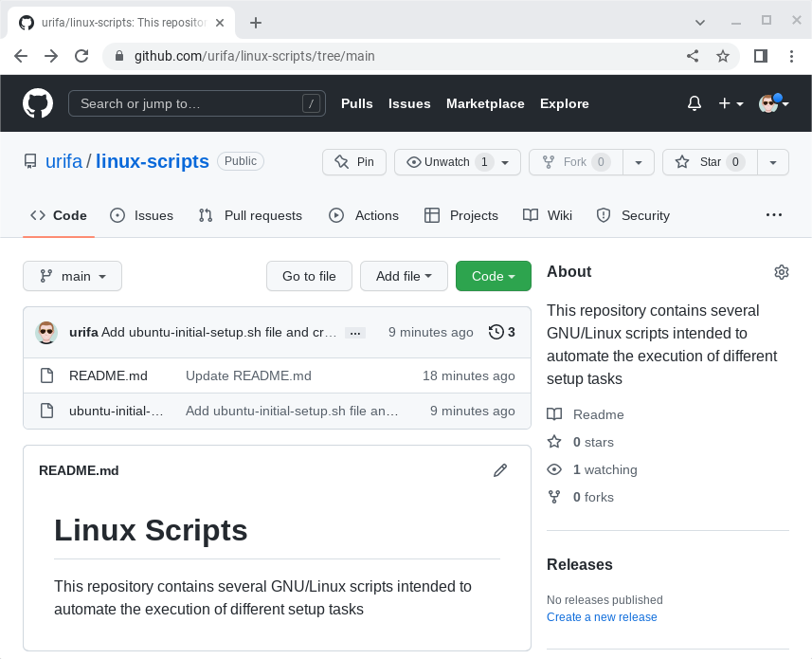Viewport: 812px width, 659px height.
Task: Open the Actions tab
Action: [x=364, y=215]
